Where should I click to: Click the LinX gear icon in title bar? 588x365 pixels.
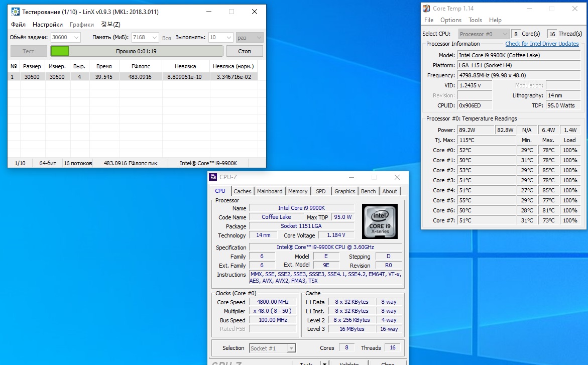click(16, 12)
